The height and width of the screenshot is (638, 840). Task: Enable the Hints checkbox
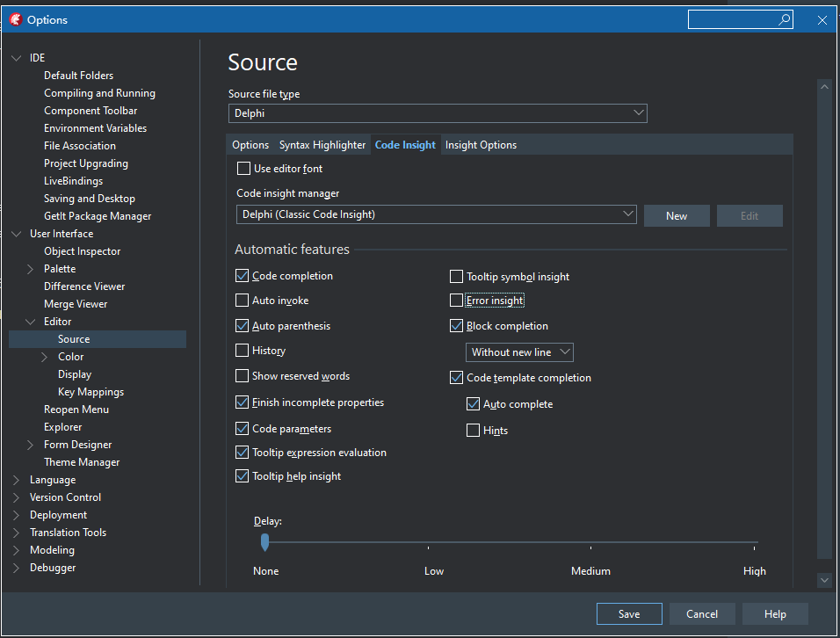pos(473,430)
